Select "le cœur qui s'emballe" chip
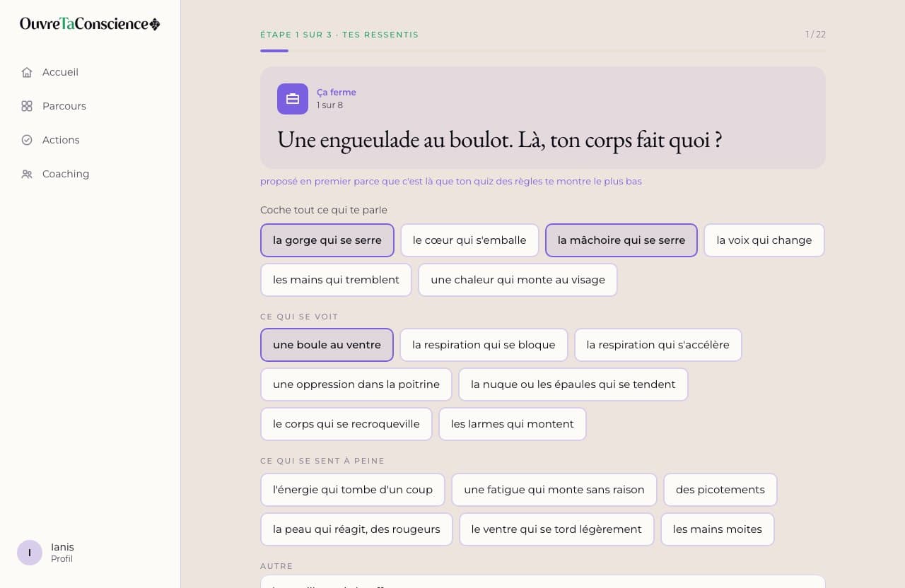The width and height of the screenshot is (905, 588). point(469,240)
